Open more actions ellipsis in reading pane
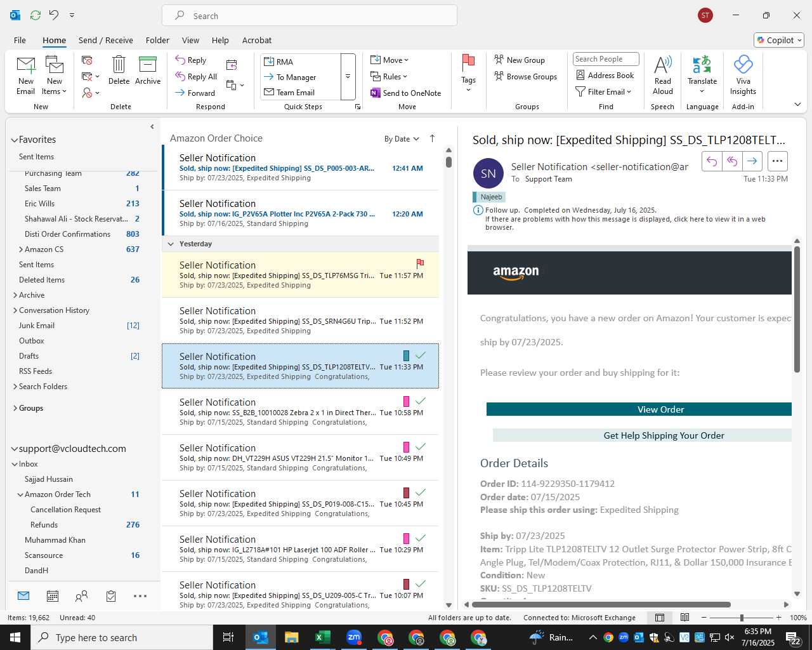This screenshot has height=650, width=812. point(778,161)
